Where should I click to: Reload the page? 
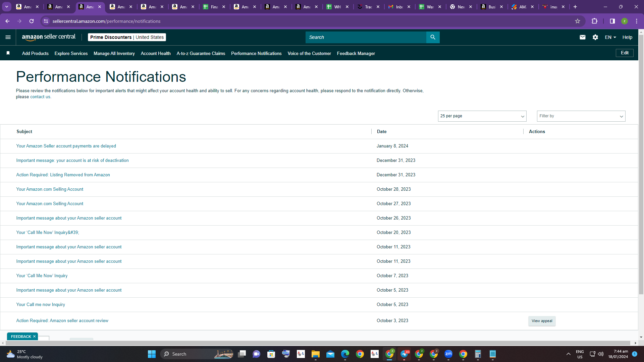pyautogui.click(x=32, y=21)
